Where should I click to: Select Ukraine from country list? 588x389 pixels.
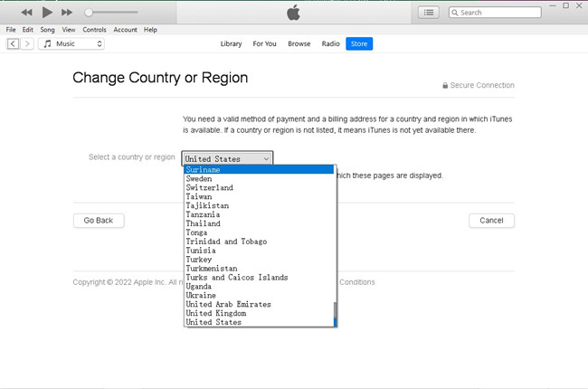[259, 296]
